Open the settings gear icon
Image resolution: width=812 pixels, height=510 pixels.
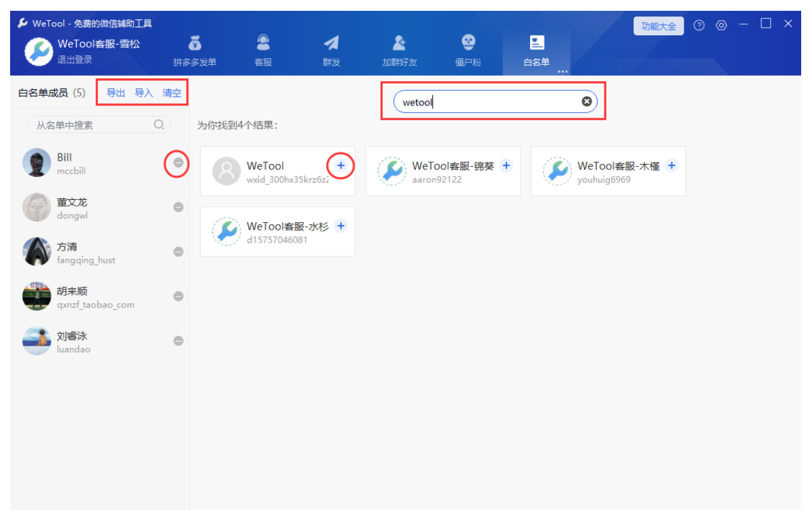tap(721, 26)
